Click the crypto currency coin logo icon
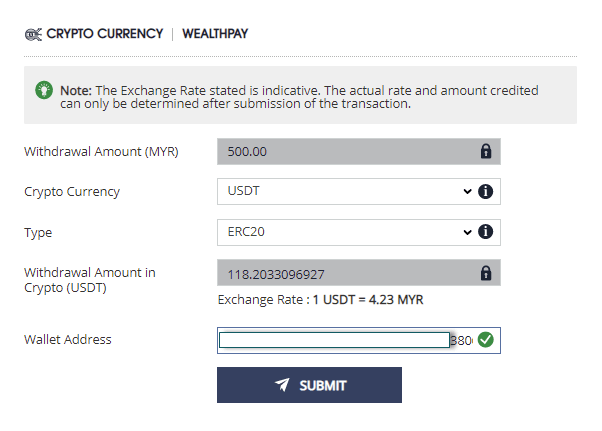Viewport: 602px width, 431px height. point(33,34)
